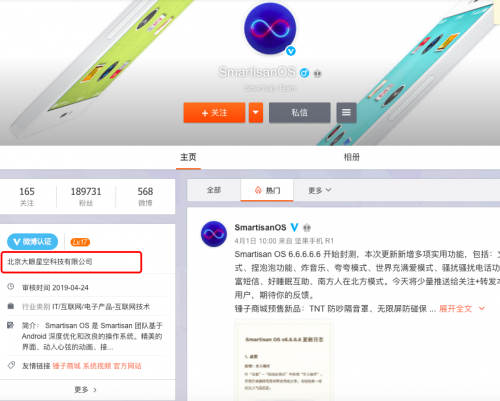Select the 全部 feed filter tab
The image size is (500, 401).
point(214,190)
